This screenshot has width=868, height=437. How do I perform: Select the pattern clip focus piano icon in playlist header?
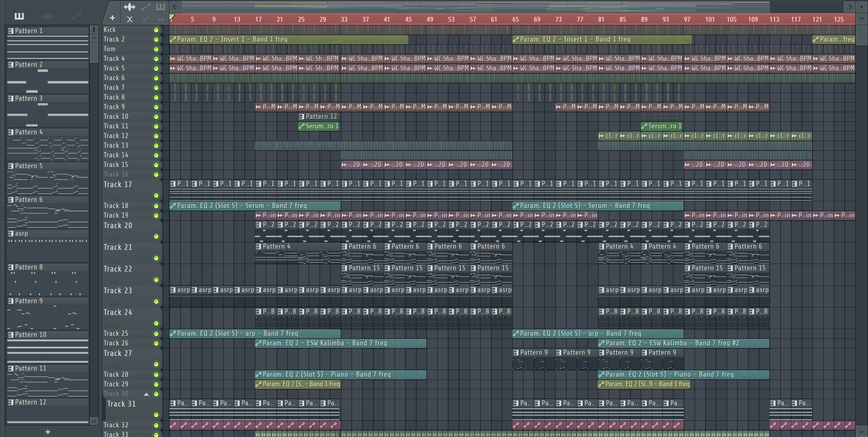160,6
